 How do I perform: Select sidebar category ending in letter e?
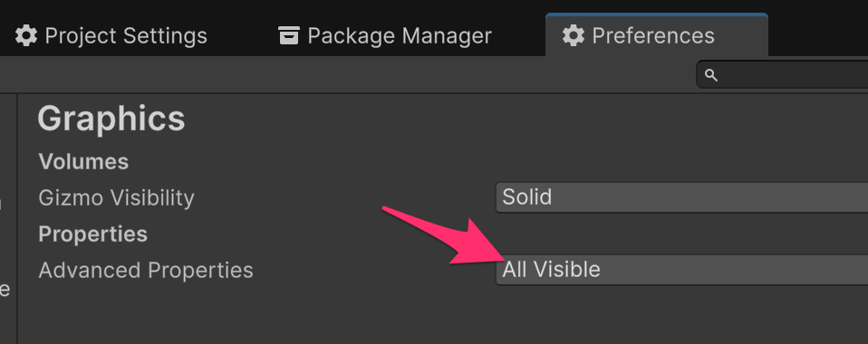point(5,289)
